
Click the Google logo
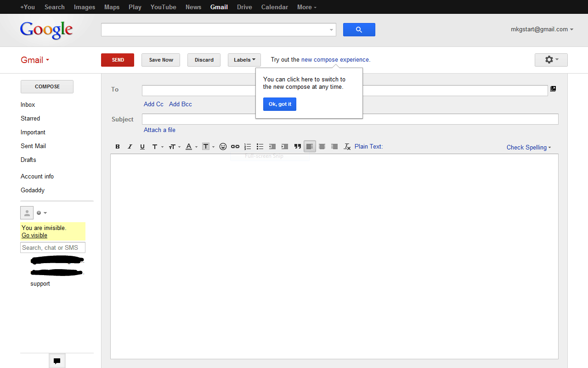tap(46, 30)
